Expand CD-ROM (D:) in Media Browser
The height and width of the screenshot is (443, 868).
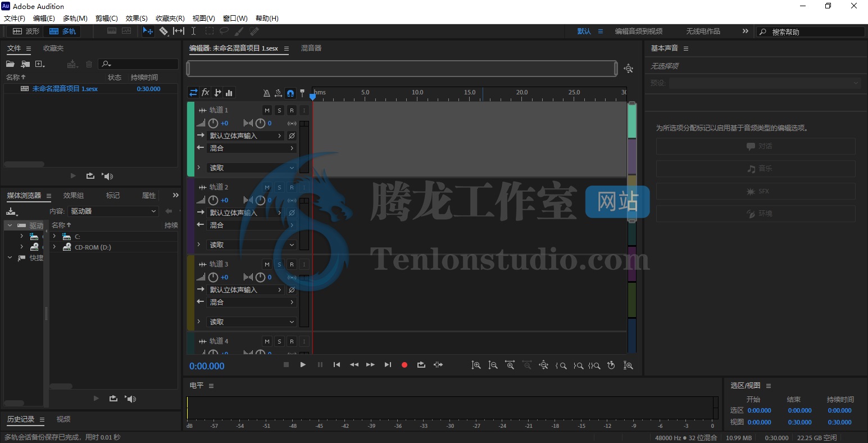[54, 247]
